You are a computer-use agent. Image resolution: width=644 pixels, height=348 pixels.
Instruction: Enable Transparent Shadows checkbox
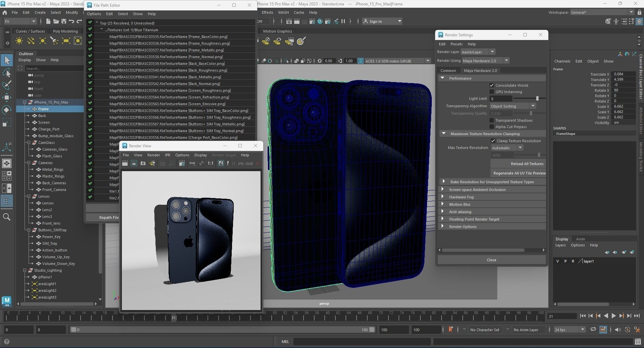click(492, 120)
